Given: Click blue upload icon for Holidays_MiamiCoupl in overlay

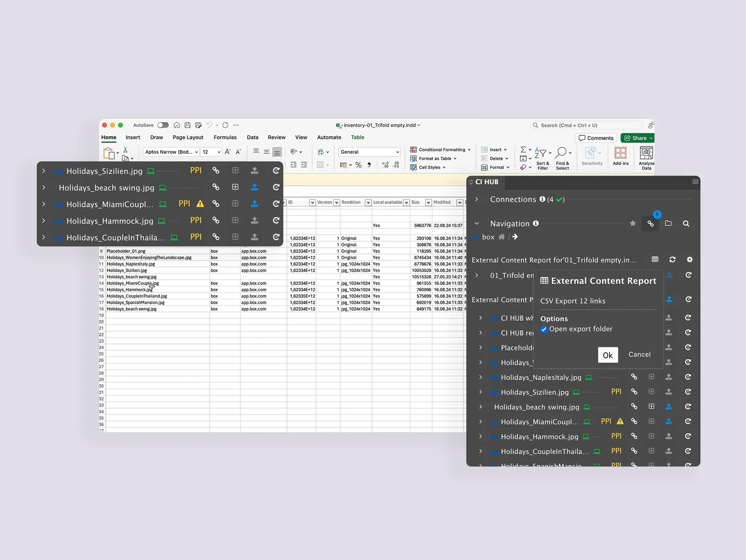Looking at the screenshot, I should [x=254, y=204].
